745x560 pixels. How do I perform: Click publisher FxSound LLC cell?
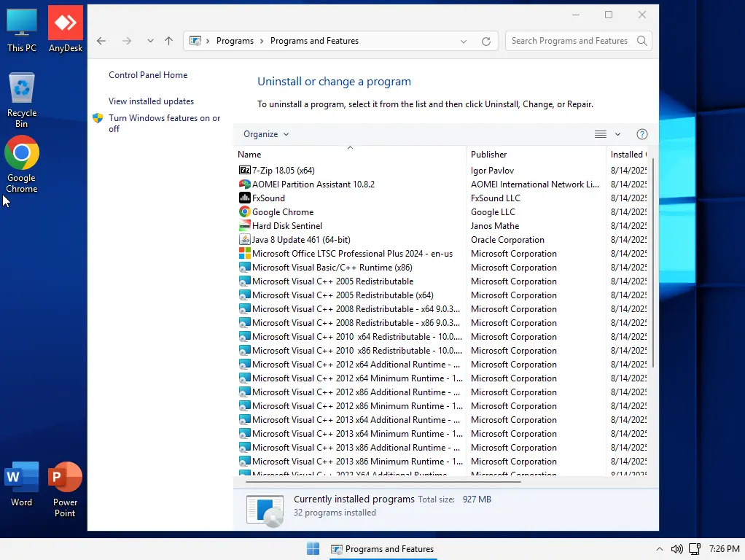[495, 198]
